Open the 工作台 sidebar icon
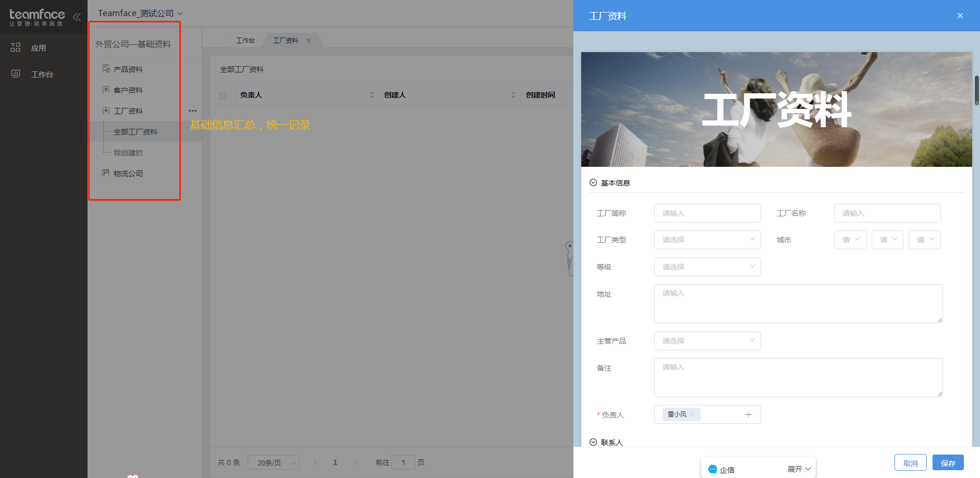Screen dimensions: 980x478 [16, 73]
